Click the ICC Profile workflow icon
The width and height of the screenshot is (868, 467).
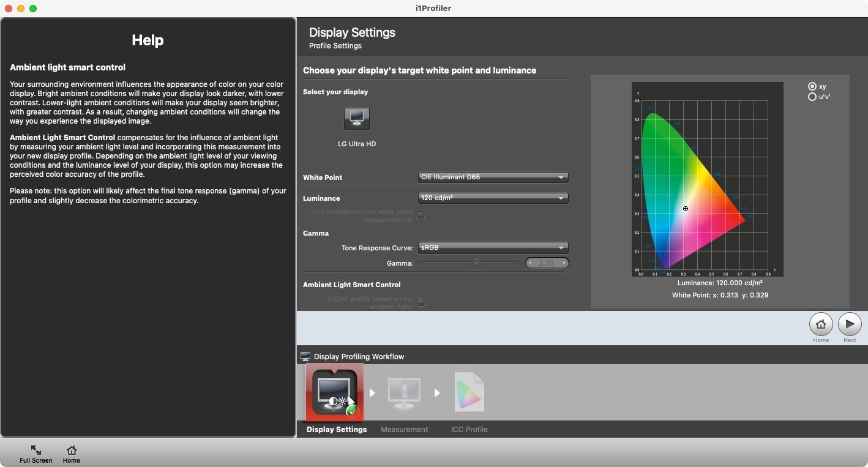click(469, 393)
